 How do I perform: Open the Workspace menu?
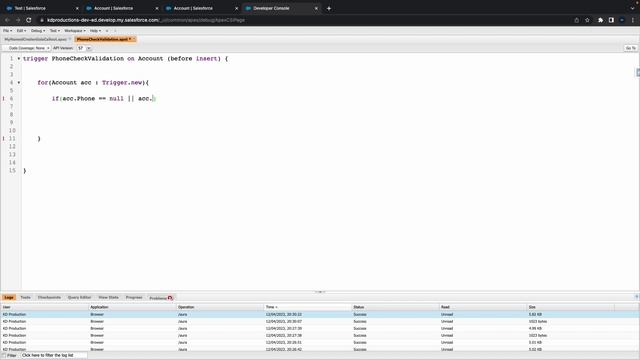click(75, 31)
